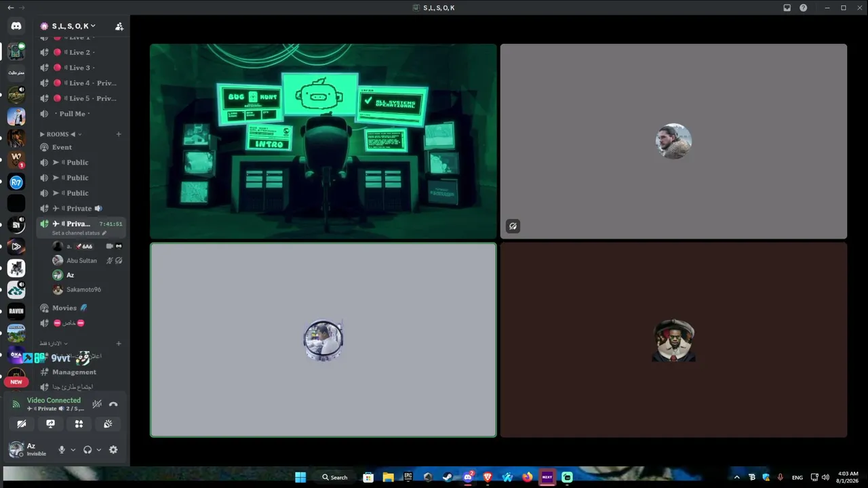
Task: Open noise suppression options
Action: point(97,404)
